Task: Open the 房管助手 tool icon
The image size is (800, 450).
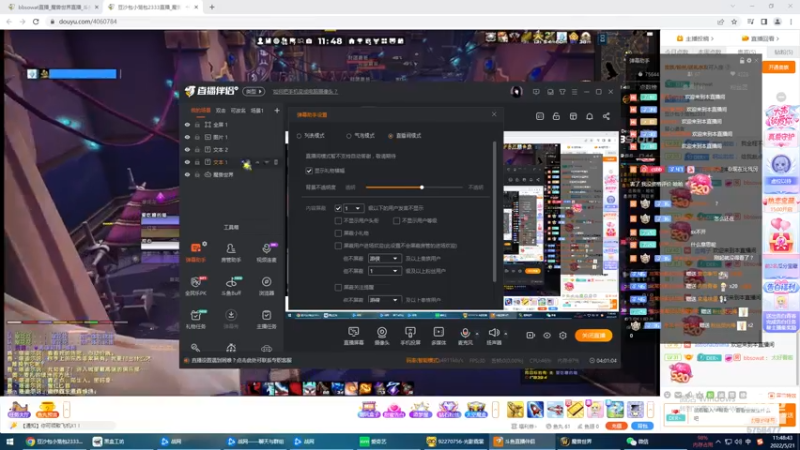Action: 231,253
